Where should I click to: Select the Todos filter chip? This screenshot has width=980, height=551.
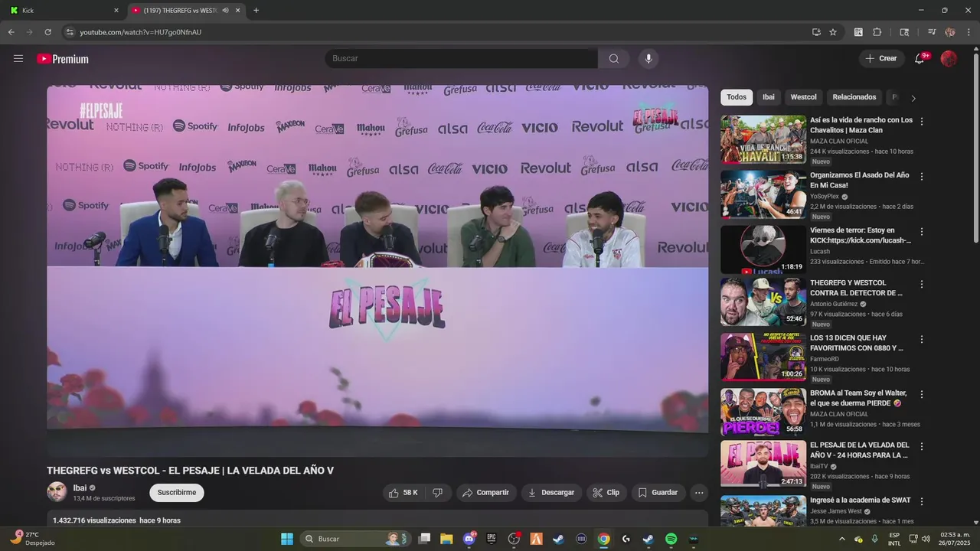[737, 97]
